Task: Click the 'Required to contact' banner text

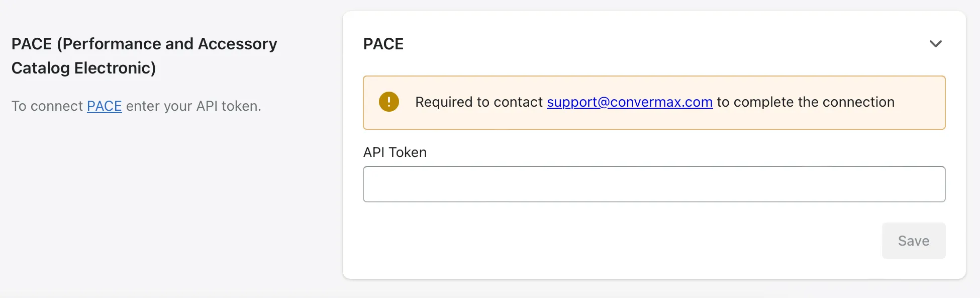Action: 478,102
